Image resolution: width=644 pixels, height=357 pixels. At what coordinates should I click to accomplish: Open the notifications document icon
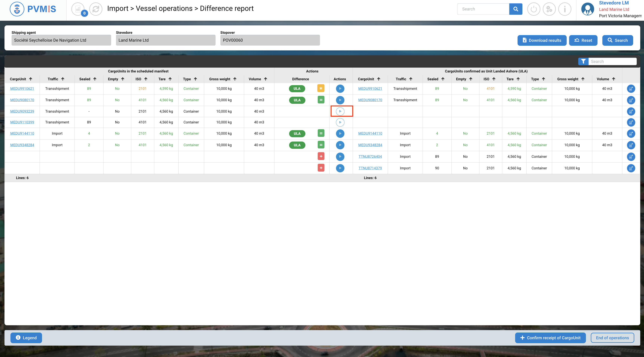coord(78,9)
